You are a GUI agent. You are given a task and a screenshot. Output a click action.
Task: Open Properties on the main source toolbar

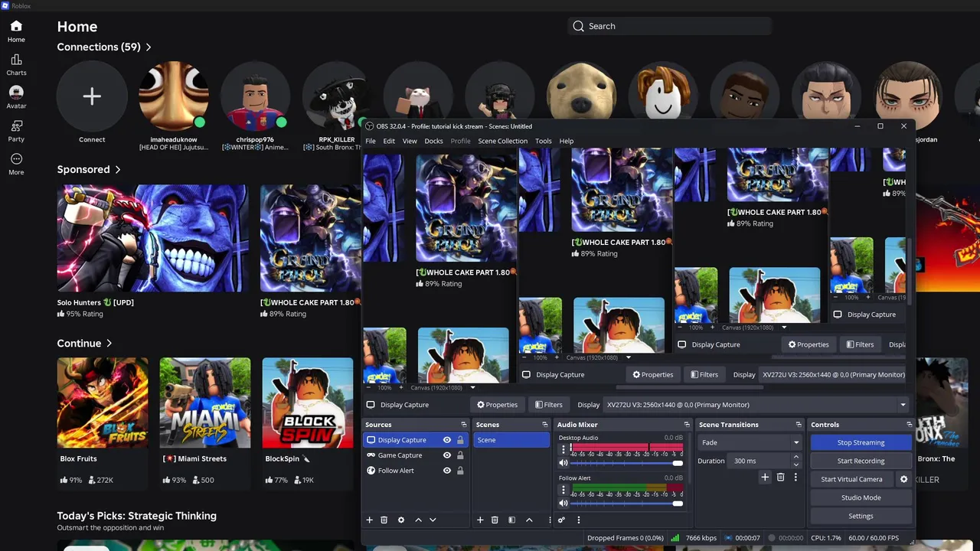(x=497, y=405)
